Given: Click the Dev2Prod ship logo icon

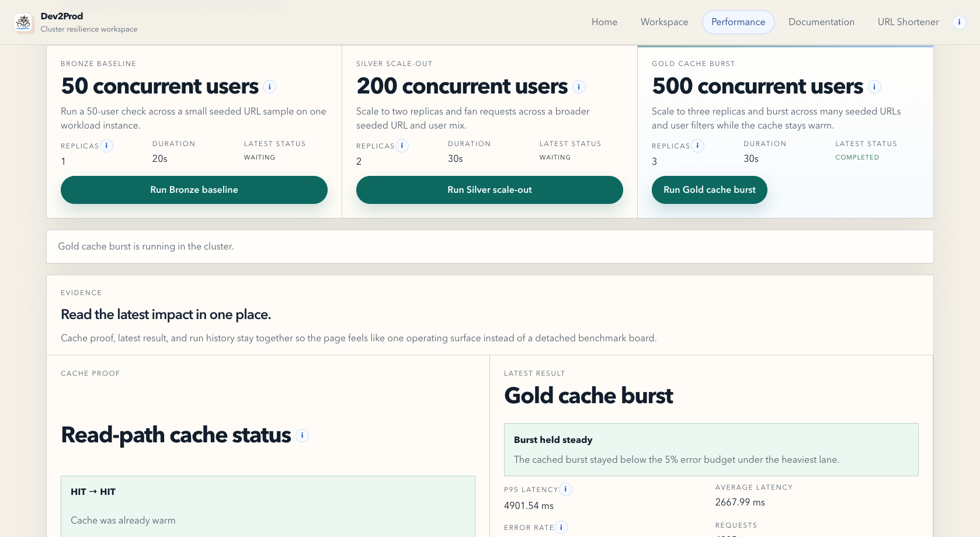Looking at the screenshot, I should coord(24,23).
